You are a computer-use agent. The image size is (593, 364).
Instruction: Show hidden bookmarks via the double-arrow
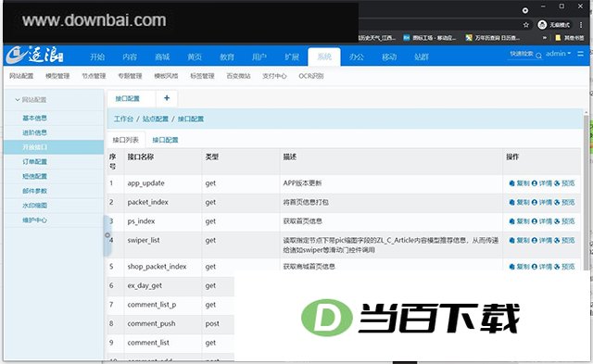[545, 38]
